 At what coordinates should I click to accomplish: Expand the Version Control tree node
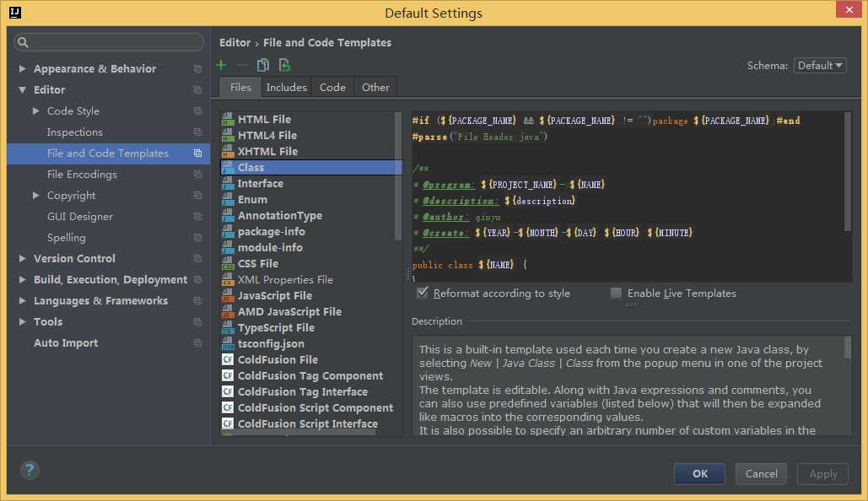[23, 259]
